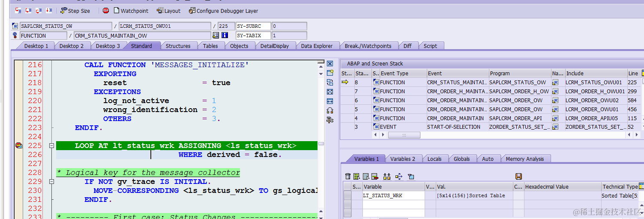Click navigation icon in LCRM_ORDER_H_OWU01 stack row
Screen dimensions: 644x219
click(x=555, y=92)
